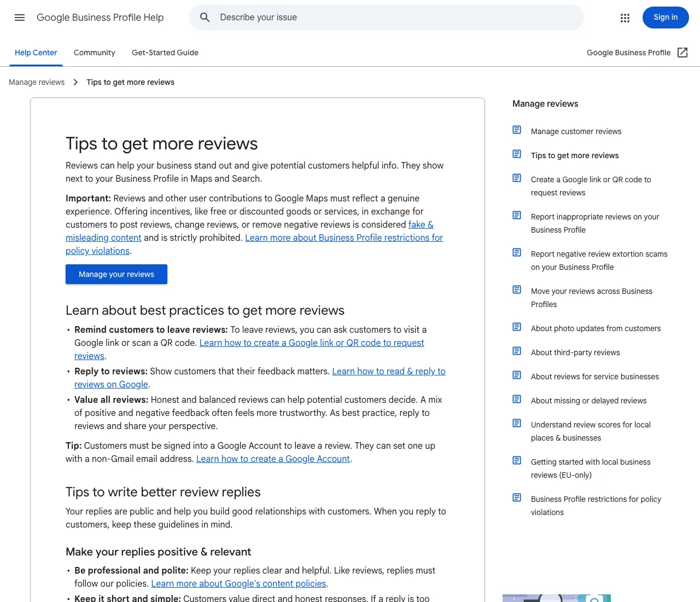This screenshot has width=700, height=602.
Task: Open Business Profile restrictions for policy violations article
Action: pyautogui.click(x=596, y=506)
